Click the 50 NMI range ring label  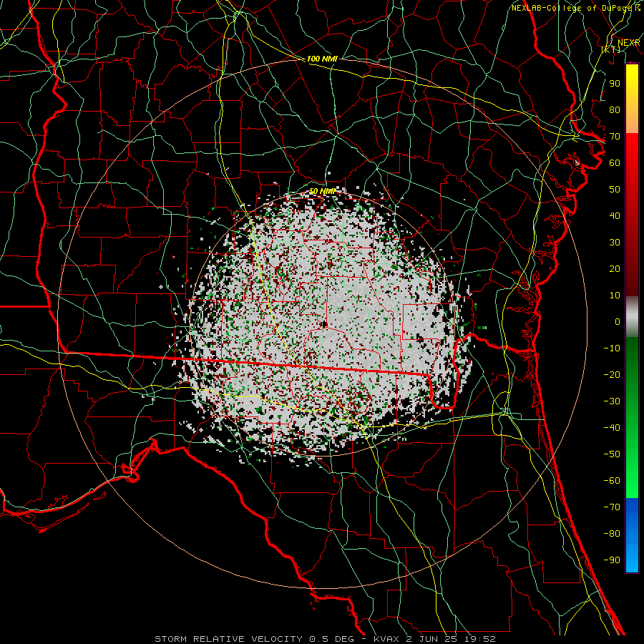click(322, 191)
